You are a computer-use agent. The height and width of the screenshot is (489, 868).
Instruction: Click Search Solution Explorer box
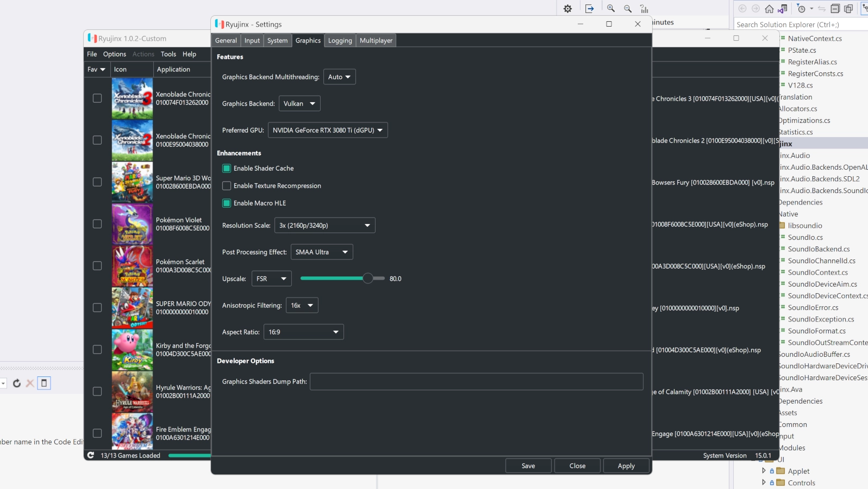click(801, 24)
